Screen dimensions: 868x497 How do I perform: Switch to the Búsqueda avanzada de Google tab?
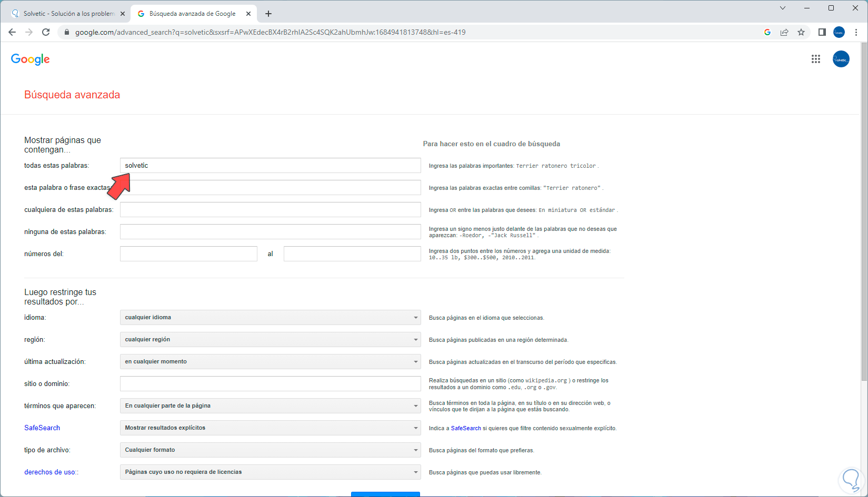[x=193, y=14]
